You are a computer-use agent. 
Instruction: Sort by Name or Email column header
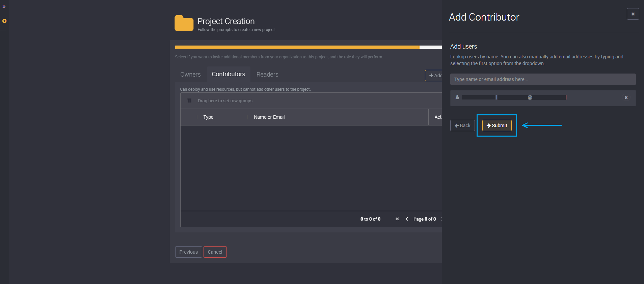pos(269,117)
